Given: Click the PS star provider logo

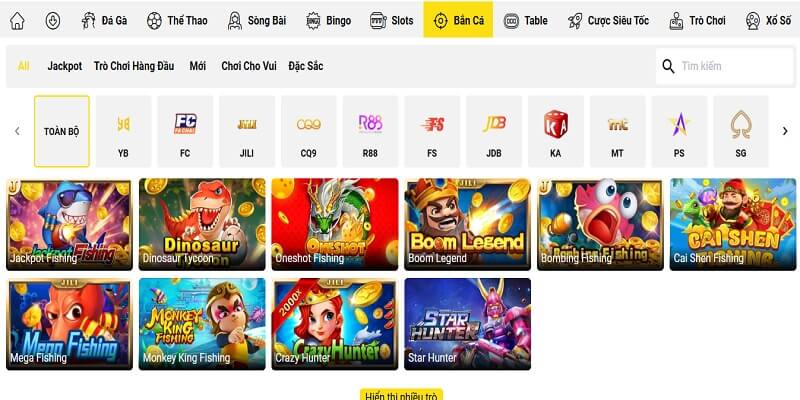Looking at the screenshot, I should pos(679,124).
